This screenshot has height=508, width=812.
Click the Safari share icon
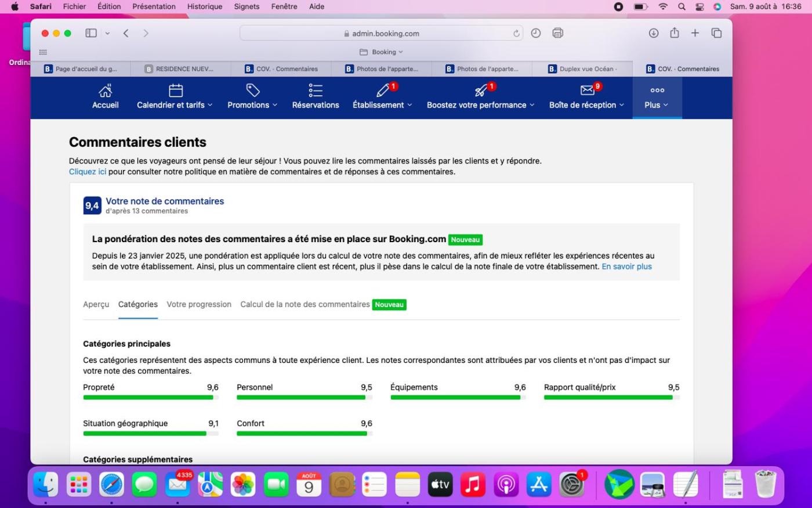[x=674, y=33]
